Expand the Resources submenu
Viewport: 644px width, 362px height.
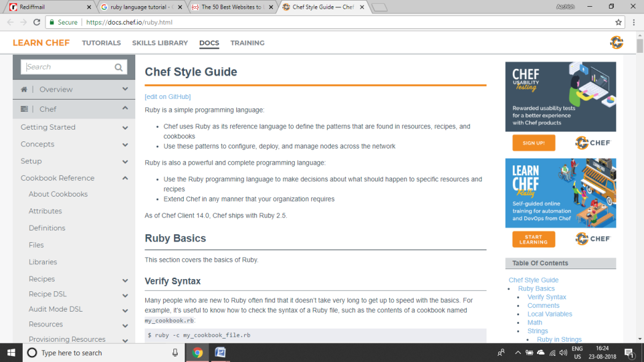(125, 326)
